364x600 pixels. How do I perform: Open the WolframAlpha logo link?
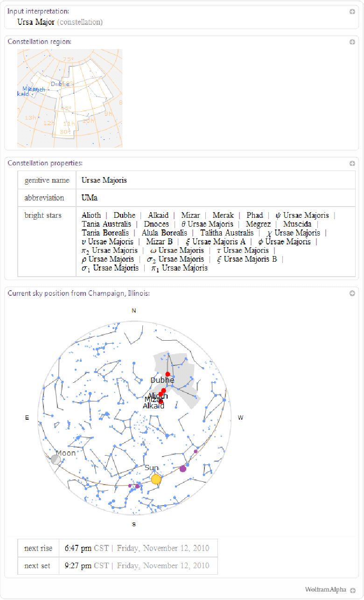[x=326, y=590]
